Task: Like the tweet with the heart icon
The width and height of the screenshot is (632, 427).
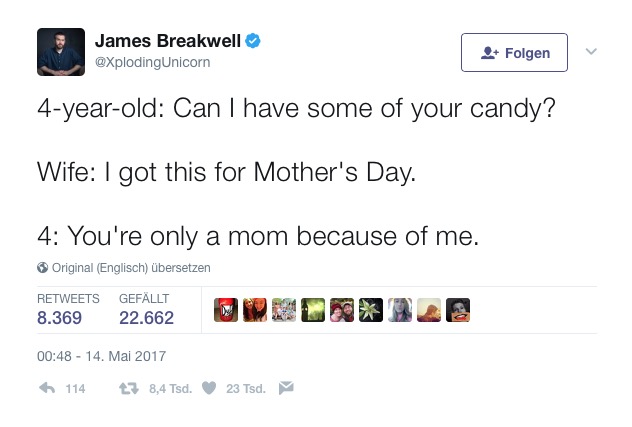Action: 209,389
